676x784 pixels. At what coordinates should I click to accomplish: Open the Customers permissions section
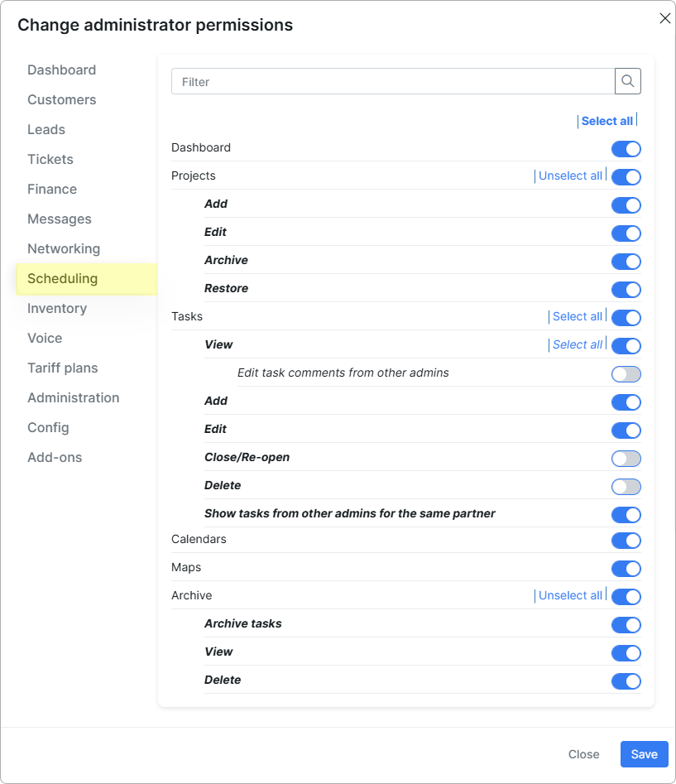click(62, 99)
